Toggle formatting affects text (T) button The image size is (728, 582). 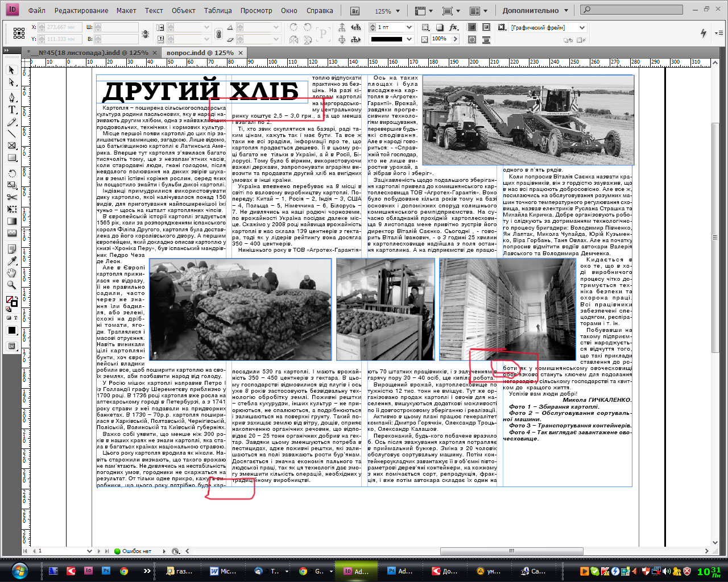[15, 318]
